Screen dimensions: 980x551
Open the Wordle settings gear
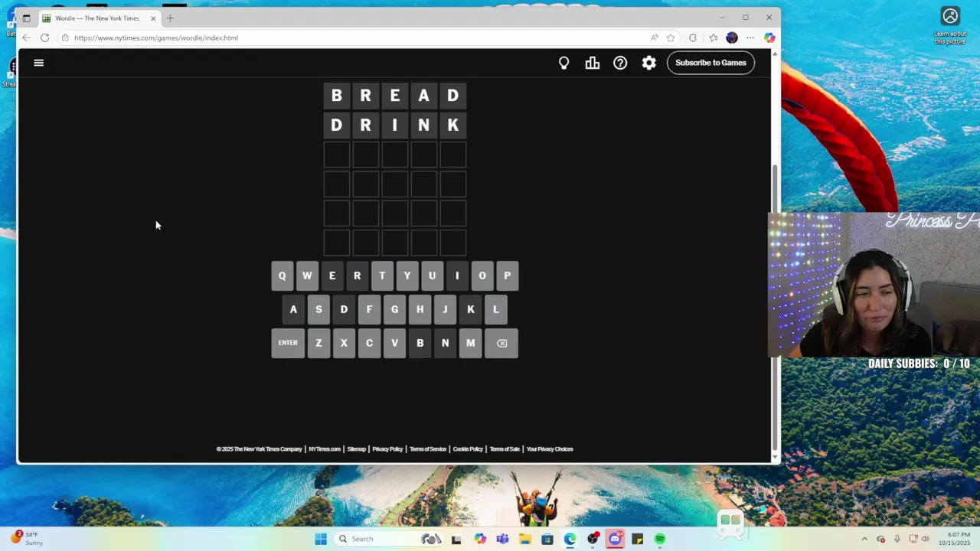pos(649,63)
